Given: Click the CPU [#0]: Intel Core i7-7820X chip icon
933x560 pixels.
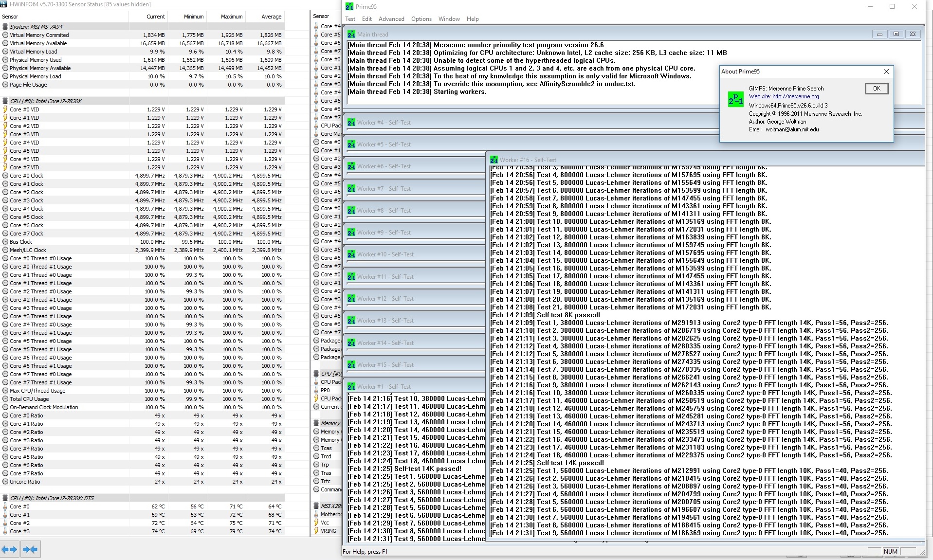Looking at the screenshot, I should [5, 101].
